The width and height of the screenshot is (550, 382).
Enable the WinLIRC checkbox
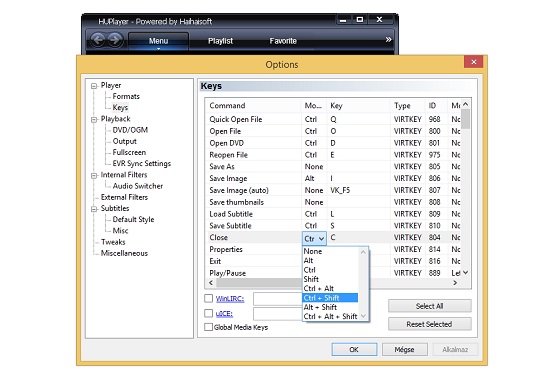pyautogui.click(x=208, y=298)
